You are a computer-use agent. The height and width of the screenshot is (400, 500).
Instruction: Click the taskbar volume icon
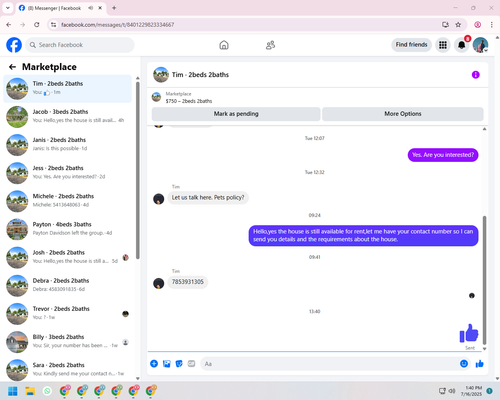452,391
